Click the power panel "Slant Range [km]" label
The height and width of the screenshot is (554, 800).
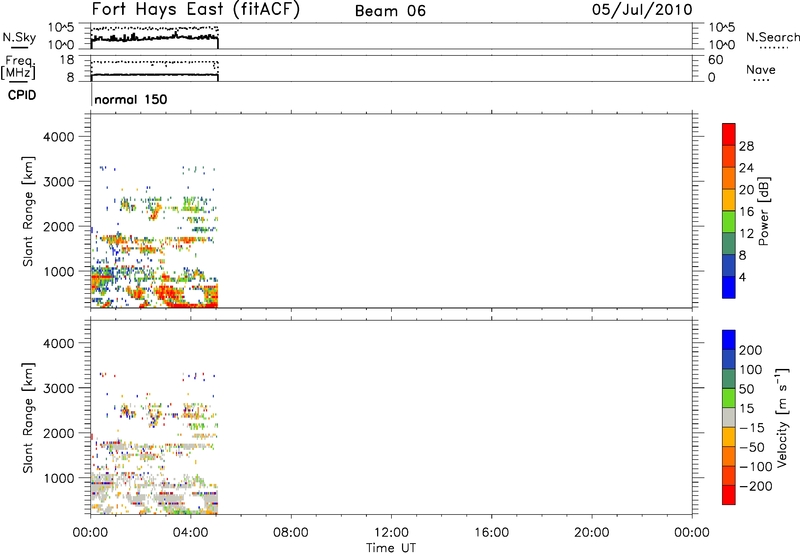(28, 211)
